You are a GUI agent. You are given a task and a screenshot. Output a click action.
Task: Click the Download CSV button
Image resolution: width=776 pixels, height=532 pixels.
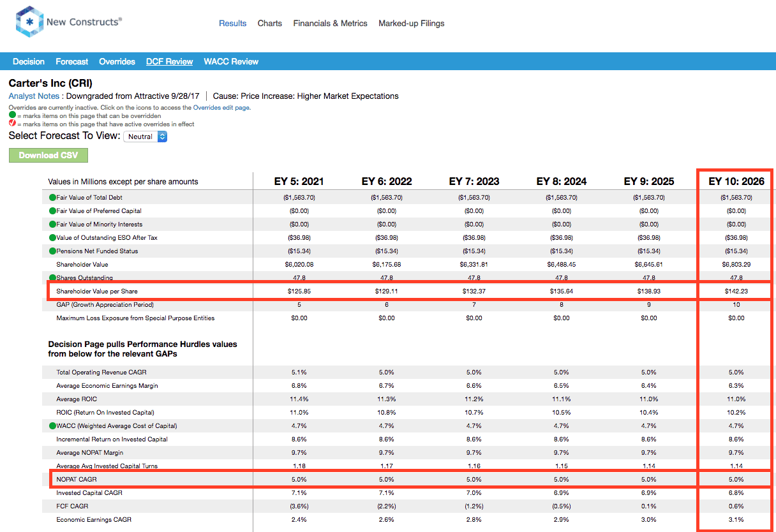[48, 155]
